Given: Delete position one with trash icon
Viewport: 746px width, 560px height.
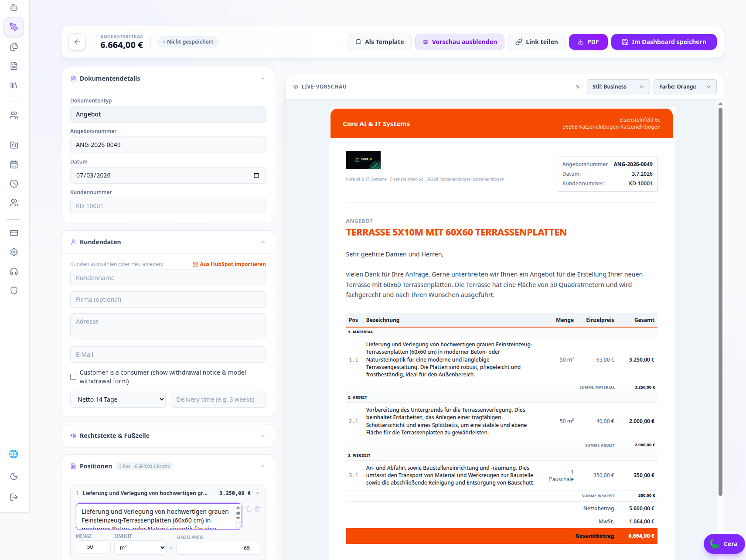Looking at the screenshot, I should click(257, 509).
